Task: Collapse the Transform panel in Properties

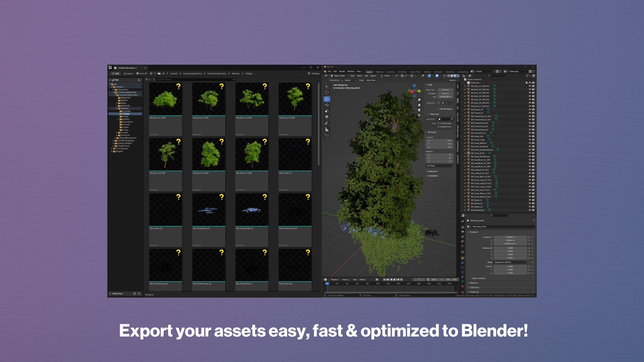Action: pyautogui.click(x=473, y=232)
